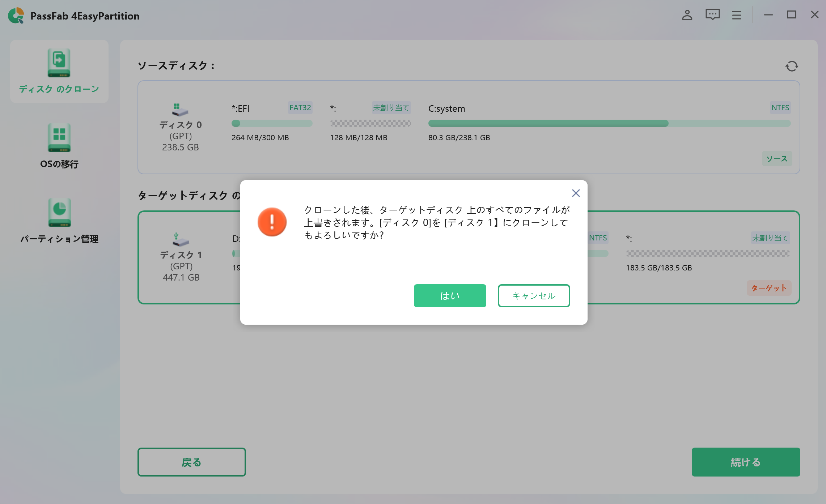Click the refresh disks icon
This screenshot has height=504, width=826.
(792, 66)
